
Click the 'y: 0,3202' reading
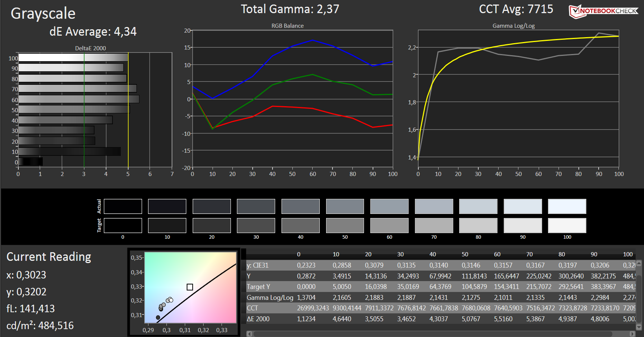tap(26, 292)
